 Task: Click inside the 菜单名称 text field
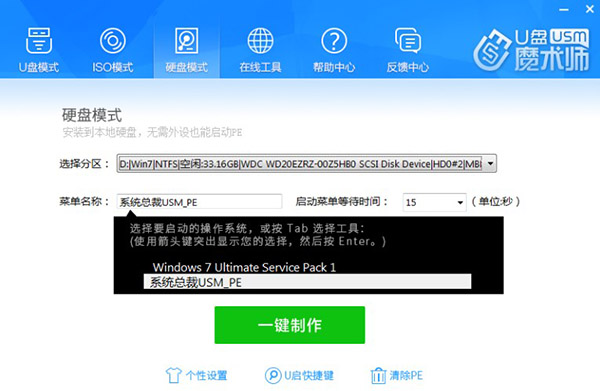point(199,202)
